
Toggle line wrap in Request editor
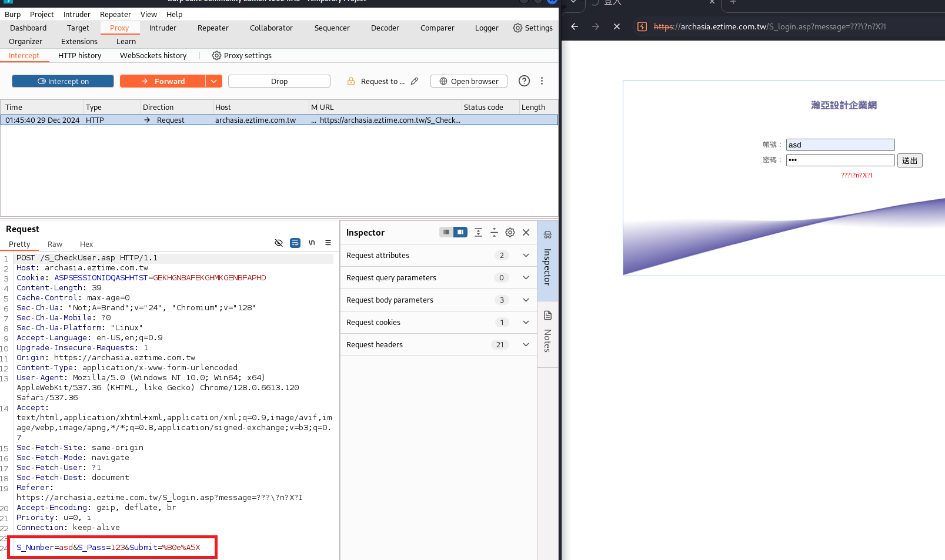point(295,243)
